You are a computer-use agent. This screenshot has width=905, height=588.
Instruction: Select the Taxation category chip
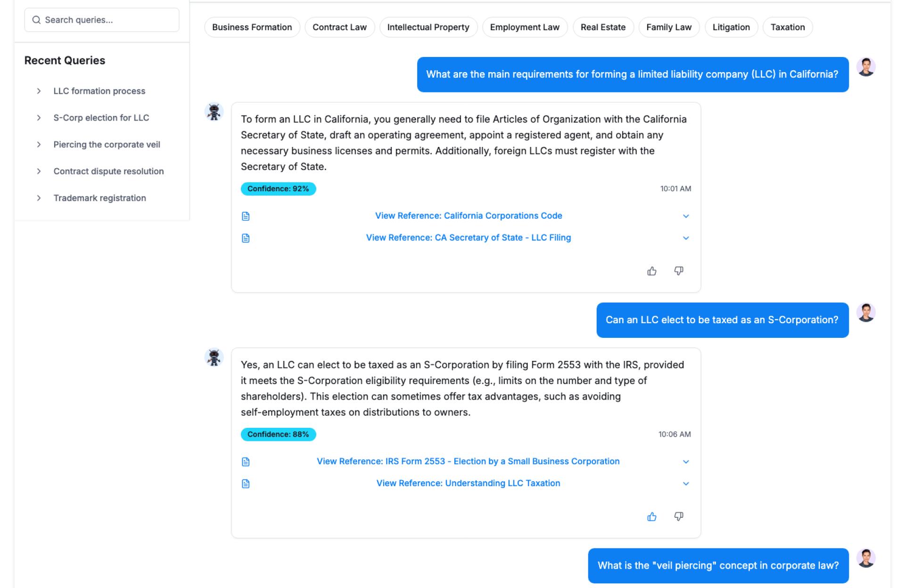coord(787,27)
